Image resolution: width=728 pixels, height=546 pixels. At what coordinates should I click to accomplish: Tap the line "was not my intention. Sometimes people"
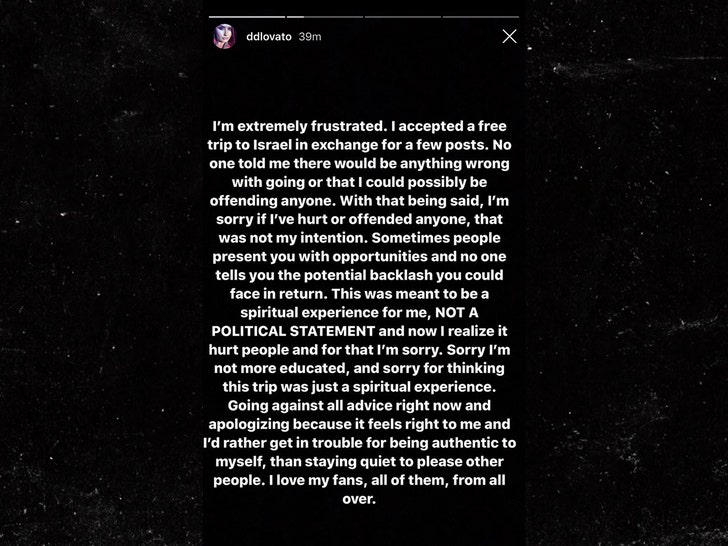pos(359,238)
